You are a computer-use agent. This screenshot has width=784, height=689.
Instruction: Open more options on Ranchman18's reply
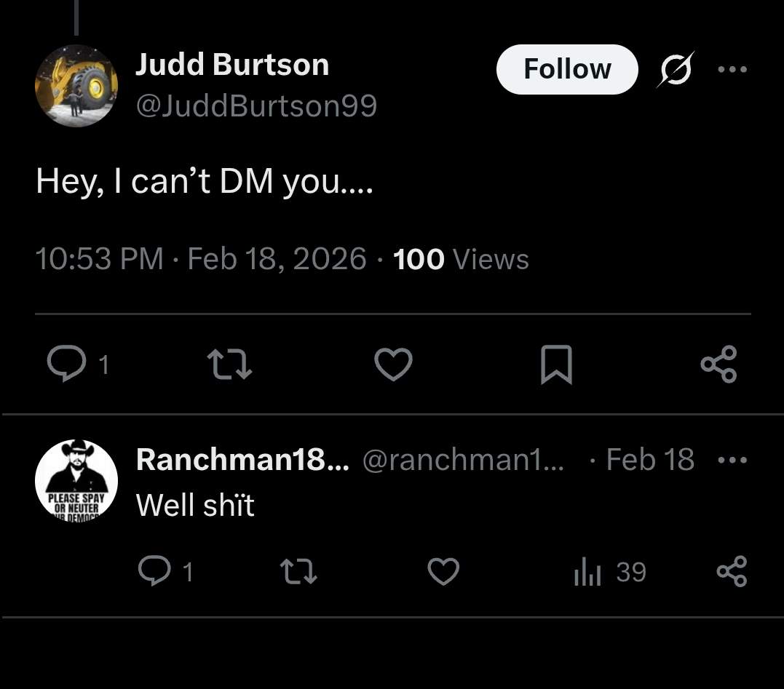tap(732, 460)
